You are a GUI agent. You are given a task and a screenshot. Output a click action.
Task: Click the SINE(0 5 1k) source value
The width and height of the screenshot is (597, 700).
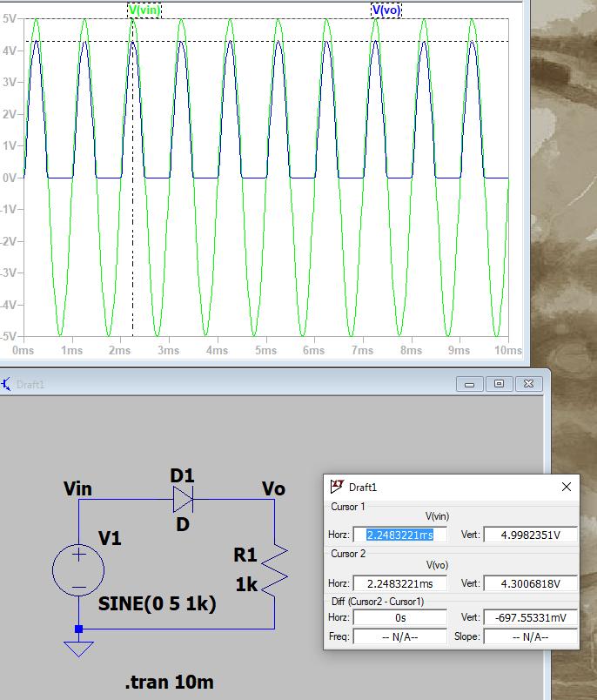(158, 603)
